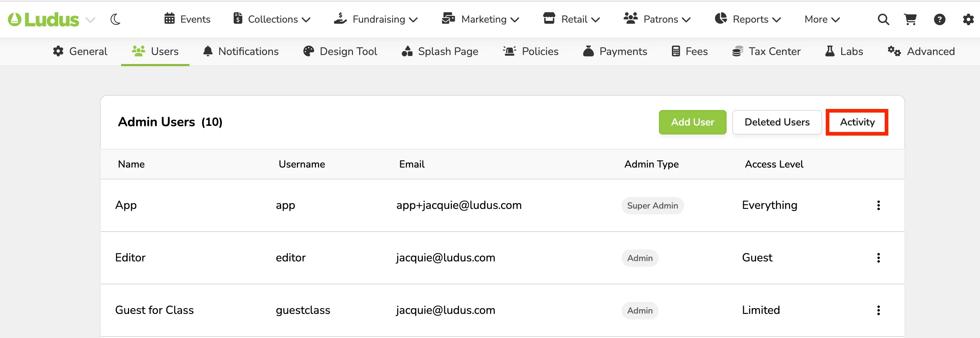Switch to the Policies tab
This screenshot has height=338, width=980.
click(x=531, y=51)
